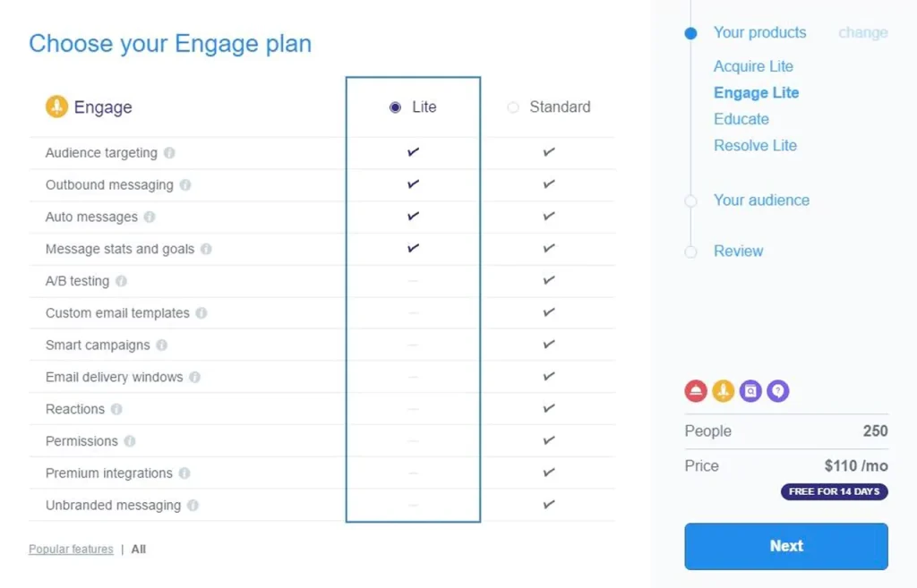Click the orange Engage product icon in summary
The height and width of the screenshot is (588, 917).
pos(724,391)
